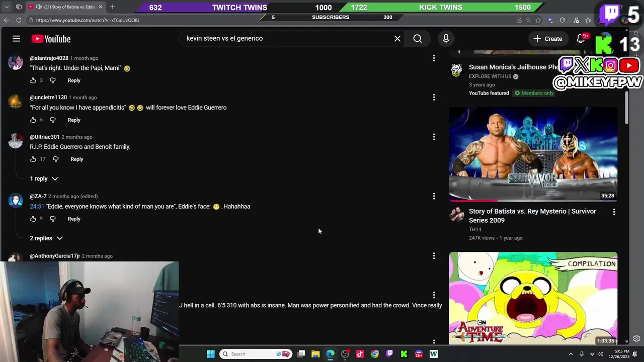Open the TH14 channel avatar icon
Viewport: 644px width, 362px height.
point(457,215)
